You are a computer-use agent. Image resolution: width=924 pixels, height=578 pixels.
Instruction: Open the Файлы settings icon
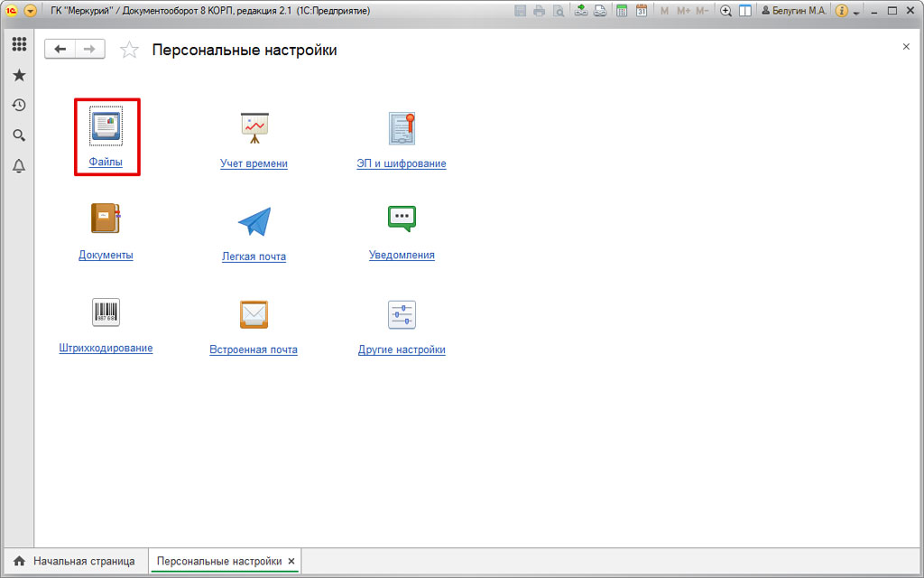106,126
